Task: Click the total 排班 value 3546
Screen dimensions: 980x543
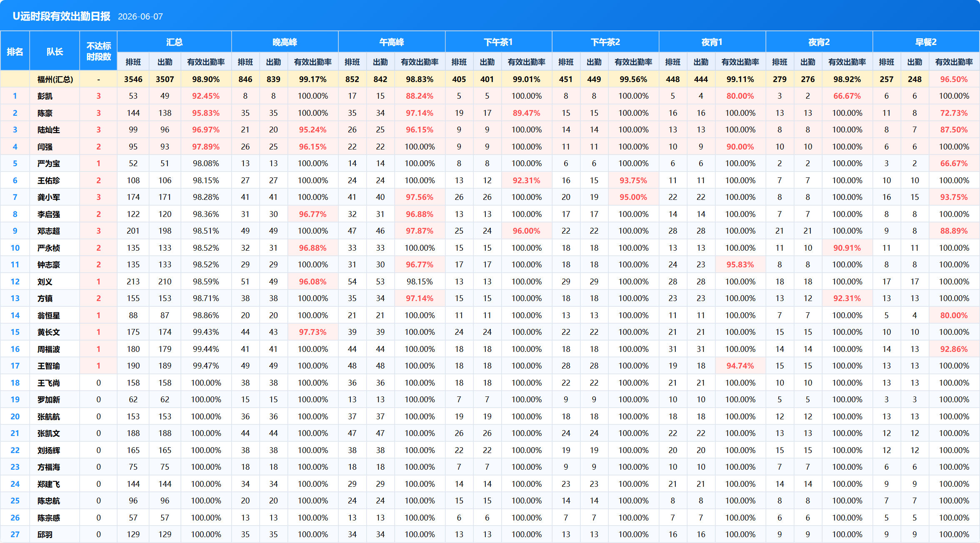Action: (x=133, y=79)
